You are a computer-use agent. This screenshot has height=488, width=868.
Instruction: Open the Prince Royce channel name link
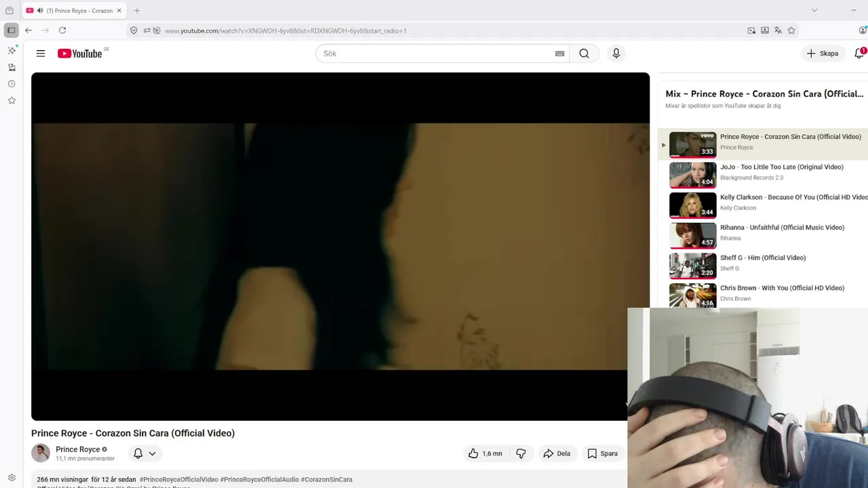click(x=77, y=449)
